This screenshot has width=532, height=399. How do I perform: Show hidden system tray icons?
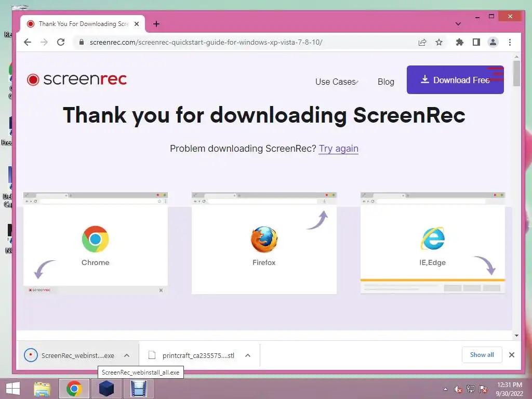coord(445,389)
